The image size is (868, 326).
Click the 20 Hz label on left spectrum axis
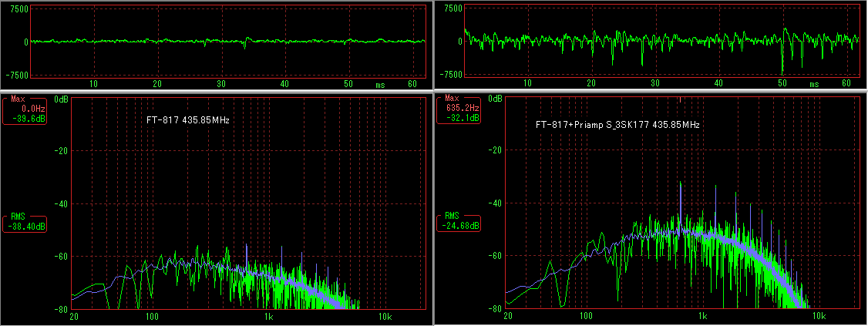point(76,317)
